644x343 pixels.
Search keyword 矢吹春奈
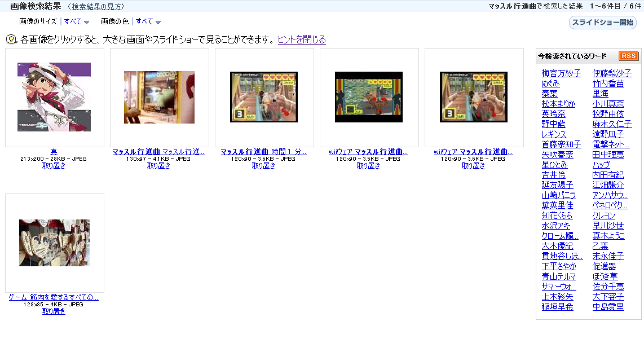click(557, 155)
